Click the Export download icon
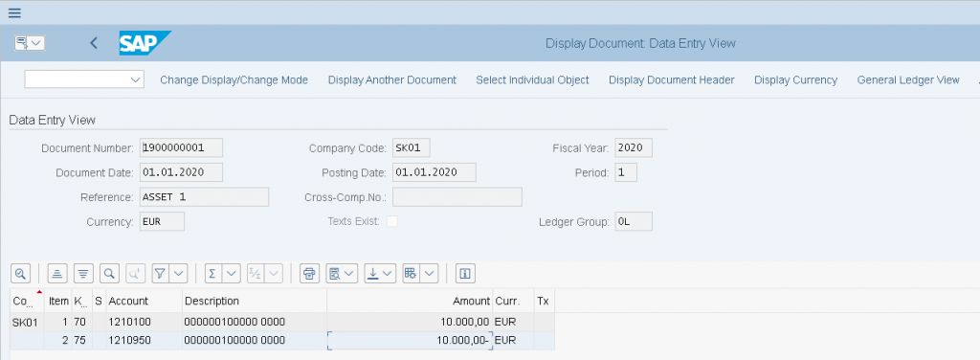This screenshot has width=980, height=360. [x=380, y=273]
